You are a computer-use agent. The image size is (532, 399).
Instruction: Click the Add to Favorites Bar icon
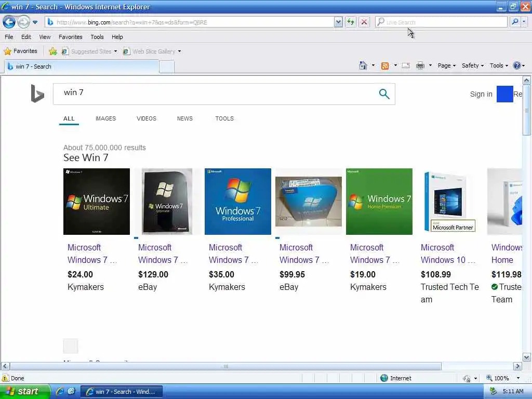53,51
